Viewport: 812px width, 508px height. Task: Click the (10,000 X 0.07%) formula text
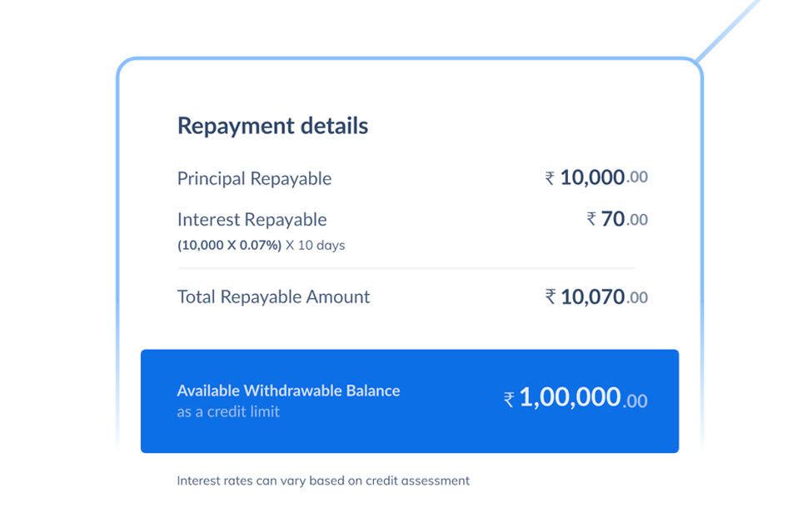[x=229, y=246]
